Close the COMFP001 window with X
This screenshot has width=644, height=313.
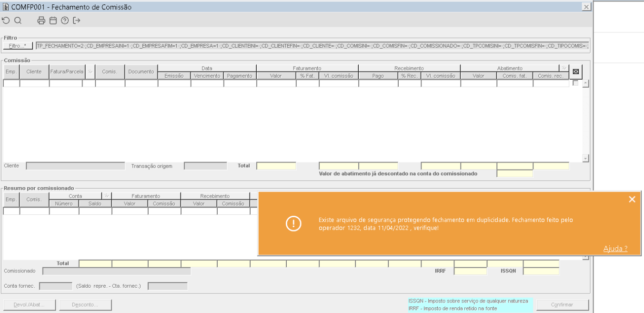coord(586,7)
